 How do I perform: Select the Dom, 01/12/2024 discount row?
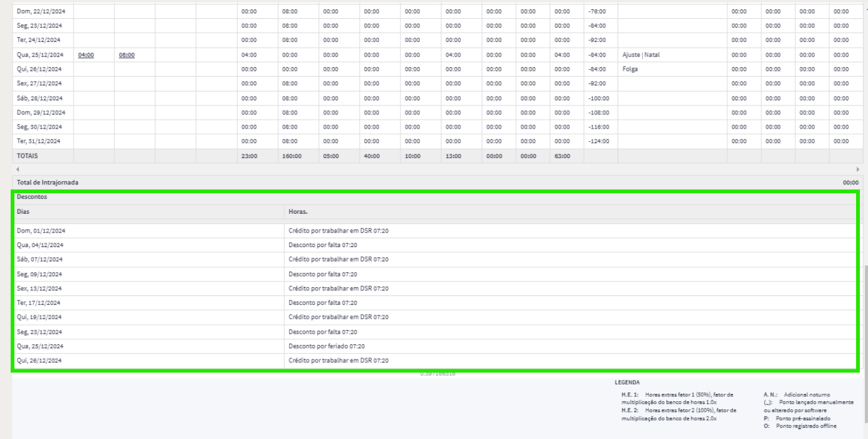pyautogui.click(x=41, y=231)
